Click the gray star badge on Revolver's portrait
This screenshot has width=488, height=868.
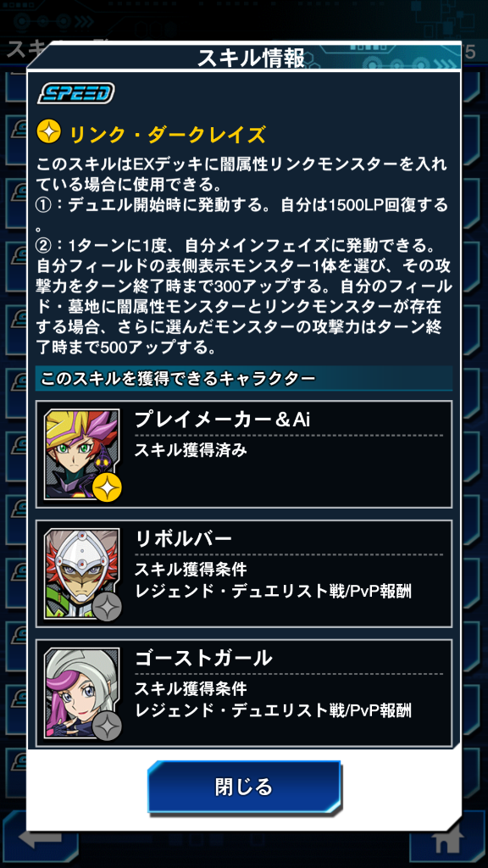click(x=107, y=607)
